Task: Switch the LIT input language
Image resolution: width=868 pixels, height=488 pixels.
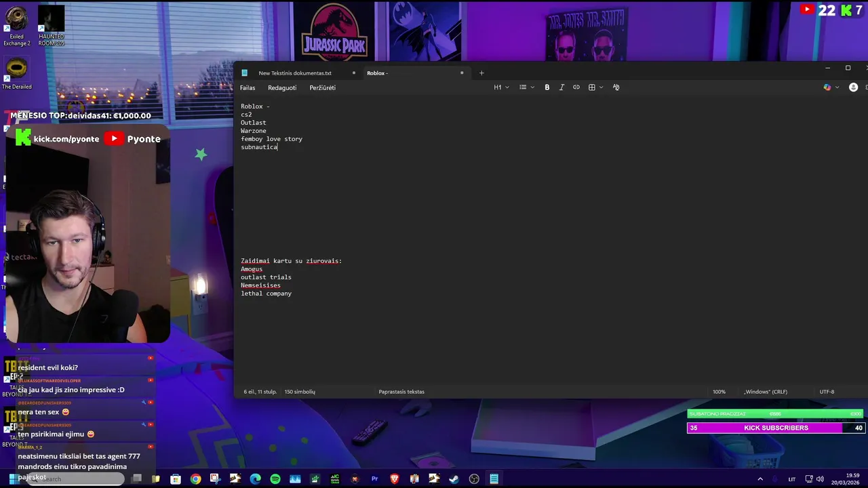Action: pos(791,479)
